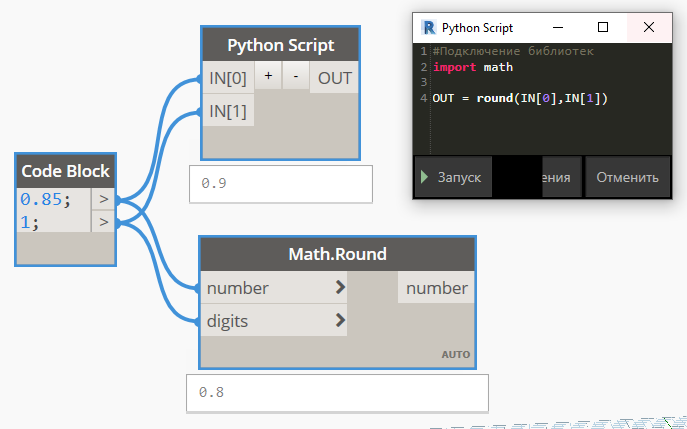
Task: Expand the chevron beside the digits input
Action: click(x=341, y=321)
